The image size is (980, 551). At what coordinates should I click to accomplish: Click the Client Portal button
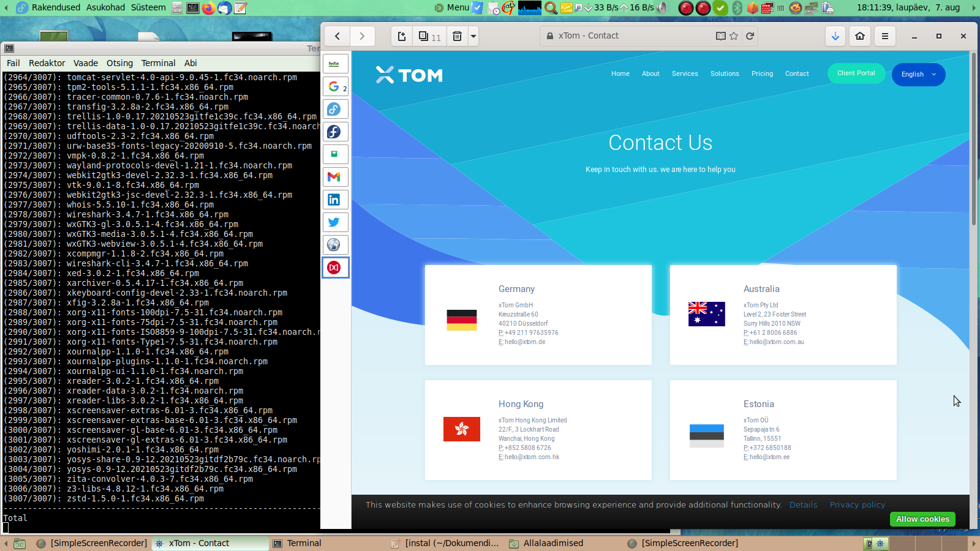click(x=856, y=73)
